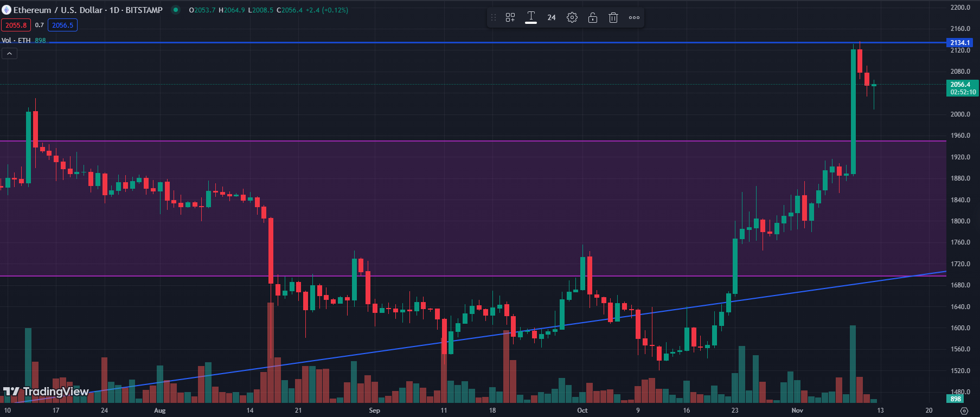Click the open value O2053.7
Screen dimensions: 980x417
tap(202, 10)
